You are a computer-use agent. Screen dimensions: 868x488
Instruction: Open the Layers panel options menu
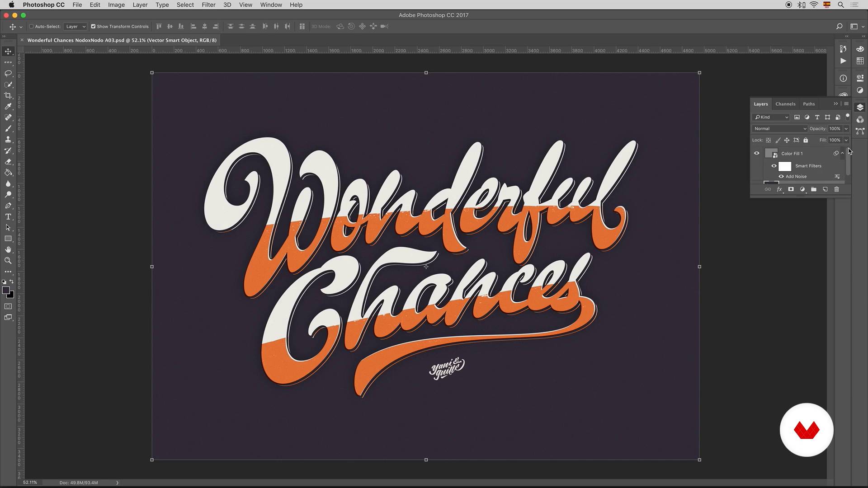tap(846, 103)
